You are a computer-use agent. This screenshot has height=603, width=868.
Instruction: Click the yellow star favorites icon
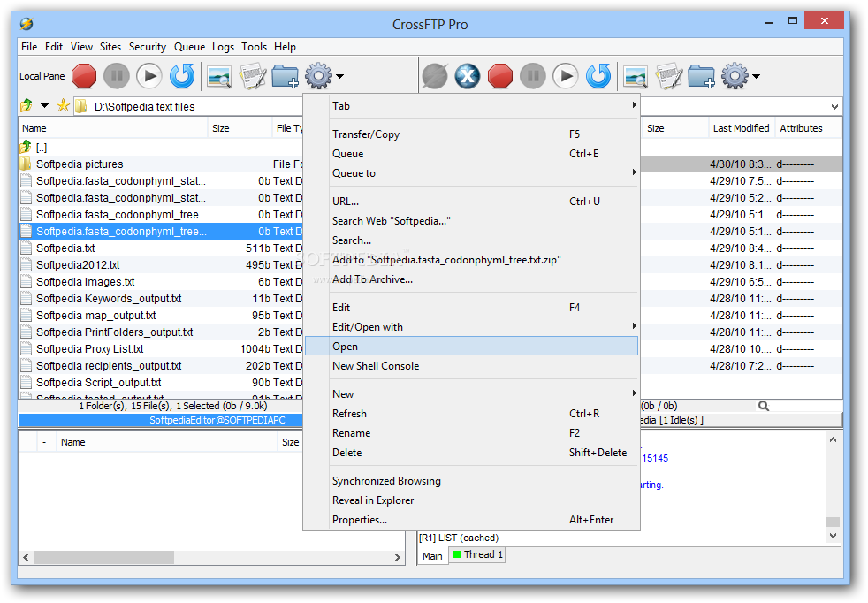63,105
